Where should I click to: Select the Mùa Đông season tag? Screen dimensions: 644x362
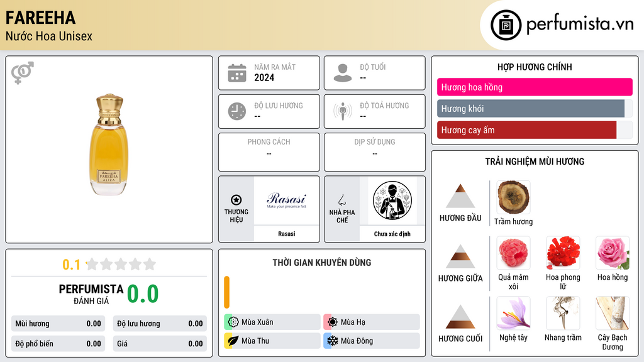tap(372, 341)
